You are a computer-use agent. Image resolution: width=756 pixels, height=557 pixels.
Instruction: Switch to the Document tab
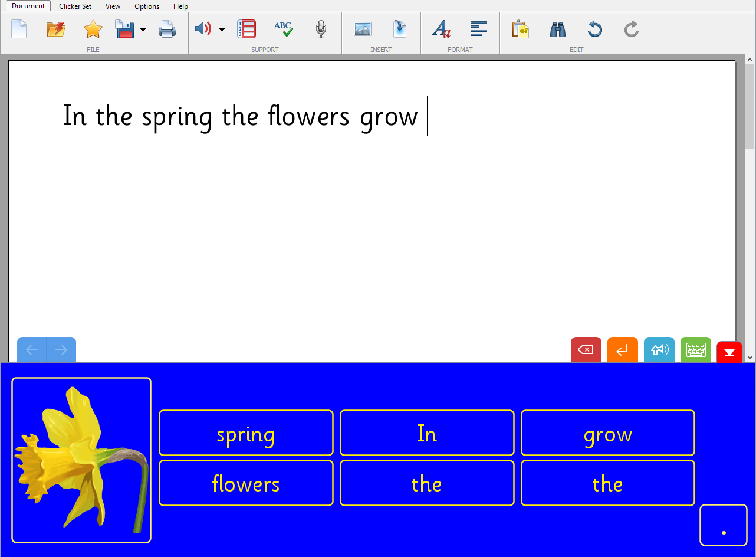point(28,6)
